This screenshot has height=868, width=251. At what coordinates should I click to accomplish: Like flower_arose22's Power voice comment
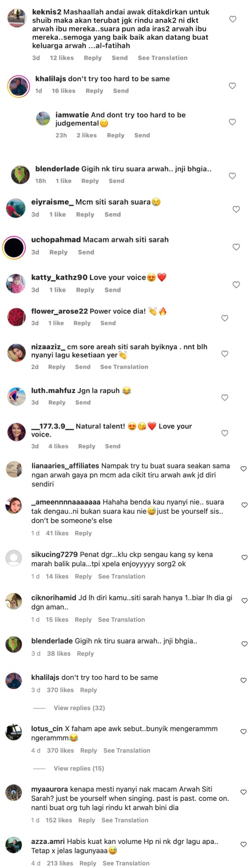pos(225,318)
